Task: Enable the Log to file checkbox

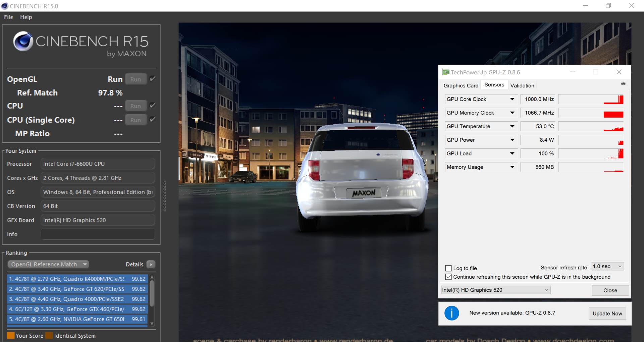Action: tap(448, 268)
